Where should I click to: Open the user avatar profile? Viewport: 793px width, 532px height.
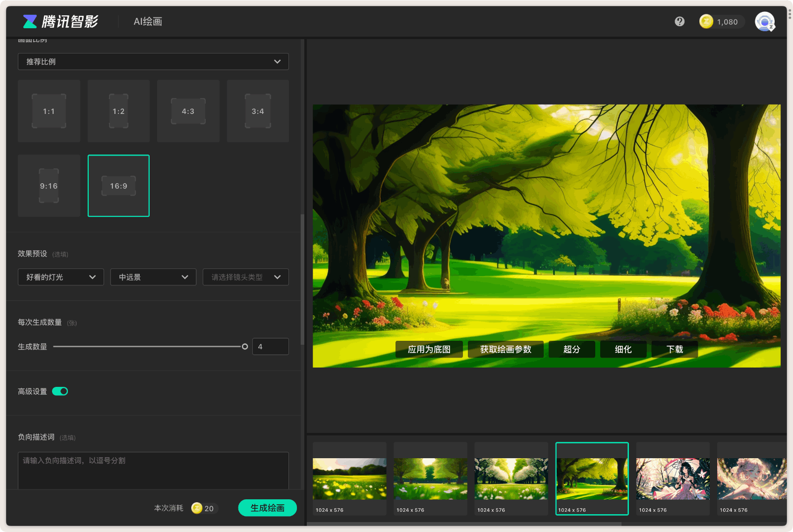point(764,21)
